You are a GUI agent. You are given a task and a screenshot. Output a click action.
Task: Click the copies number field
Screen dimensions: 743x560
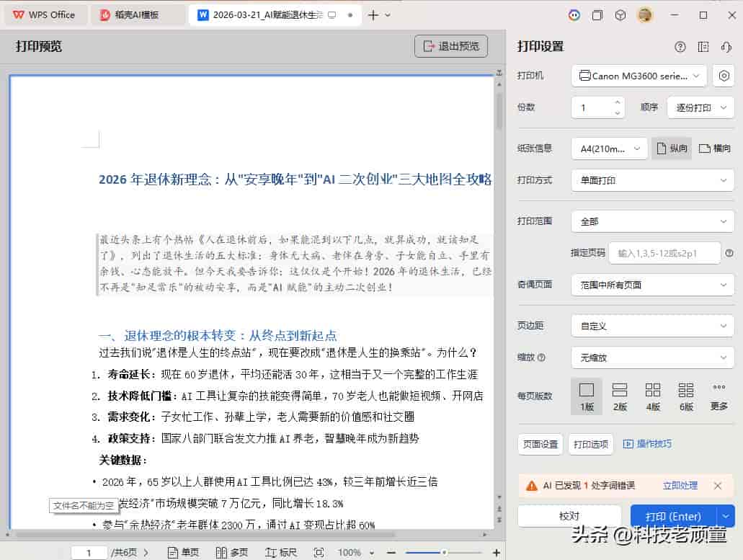[x=592, y=107]
